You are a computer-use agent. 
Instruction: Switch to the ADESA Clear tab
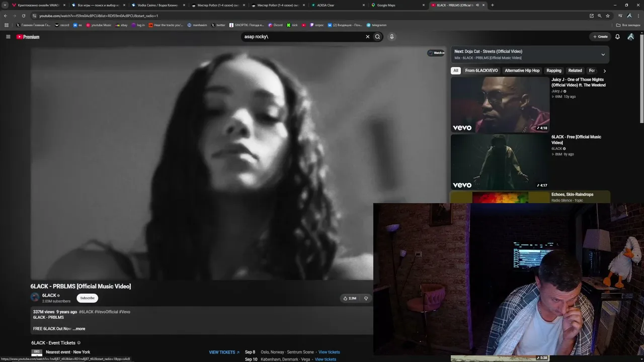(339, 5)
